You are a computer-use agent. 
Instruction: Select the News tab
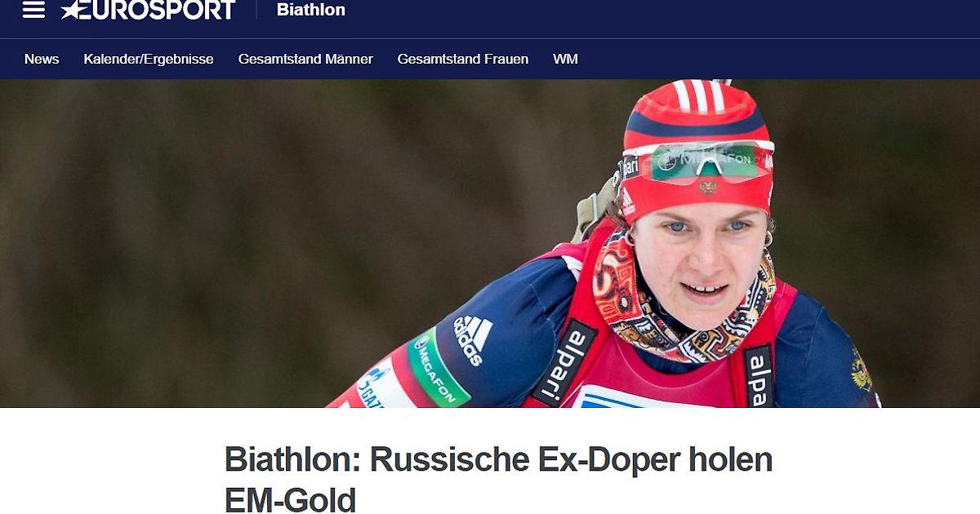[42, 59]
